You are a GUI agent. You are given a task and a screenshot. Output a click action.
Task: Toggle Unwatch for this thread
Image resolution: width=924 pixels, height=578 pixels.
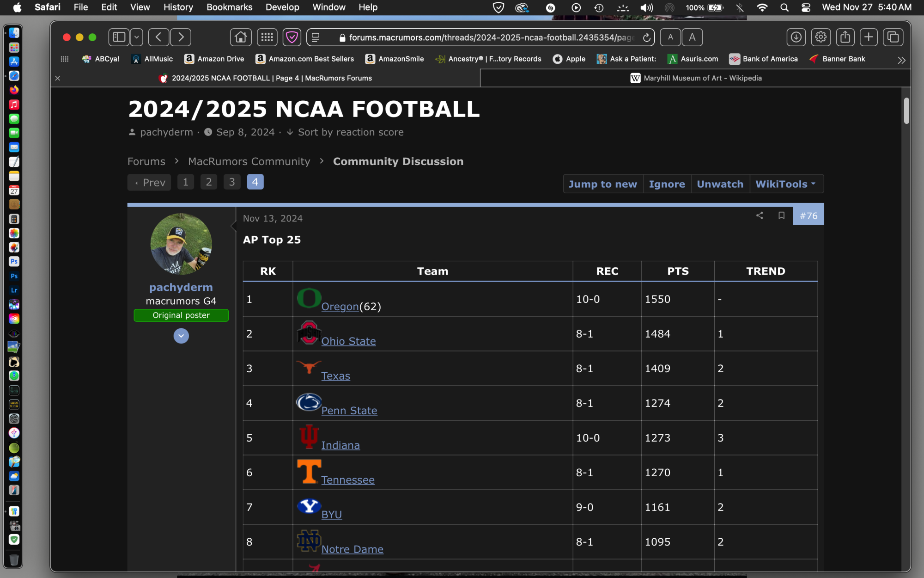point(720,184)
